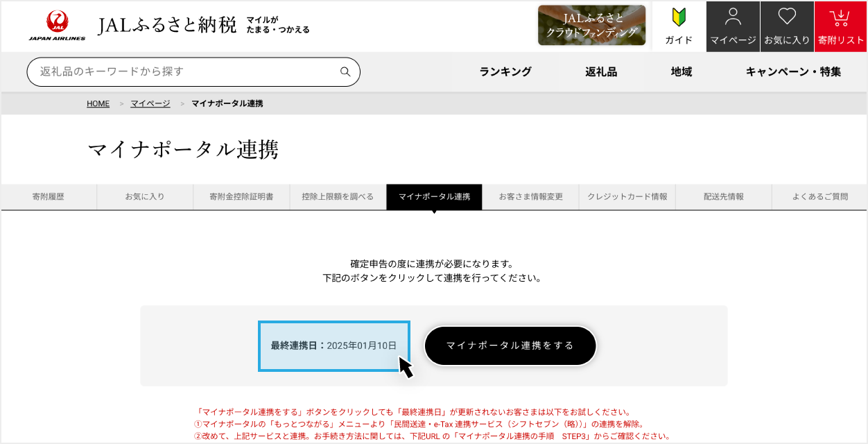
Task: Open My Page person icon
Action: coord(733,26)
